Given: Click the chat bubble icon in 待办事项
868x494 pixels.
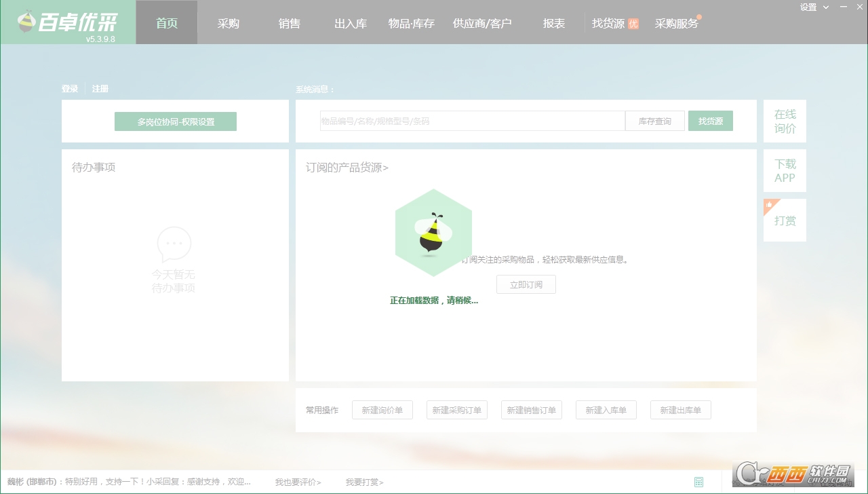Looking at the screenshot, I should (x=174, y=244).
